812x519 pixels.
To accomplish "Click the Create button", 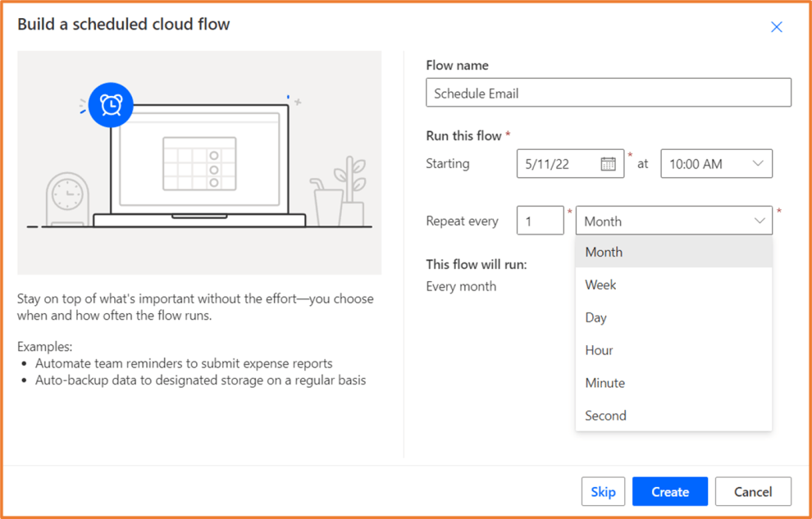I will click(670, 491).
